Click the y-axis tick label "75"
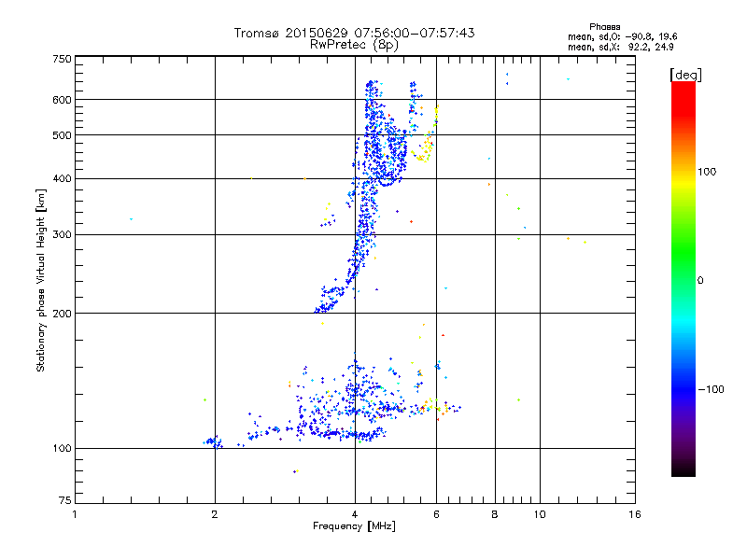The width and height of the screenshot is (747, 560). [65, 500]
